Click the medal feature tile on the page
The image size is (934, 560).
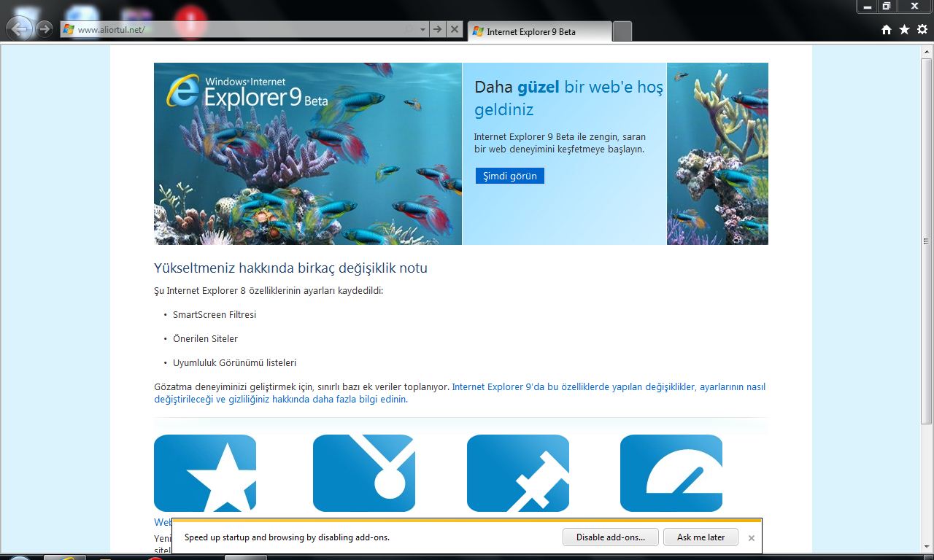364,472
